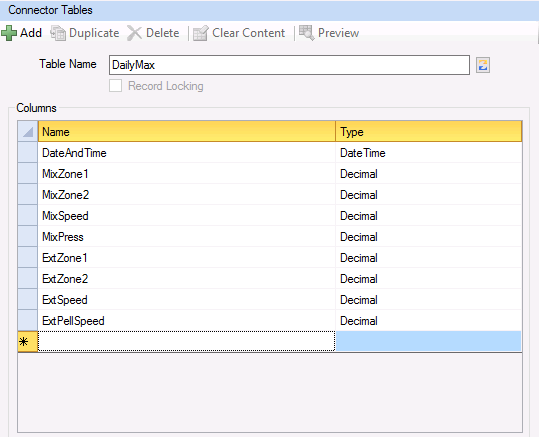This screenshot has height=437, width=540.
Task: Open the Decimal type cell for MixZone2
Action: tap(429, 195)
